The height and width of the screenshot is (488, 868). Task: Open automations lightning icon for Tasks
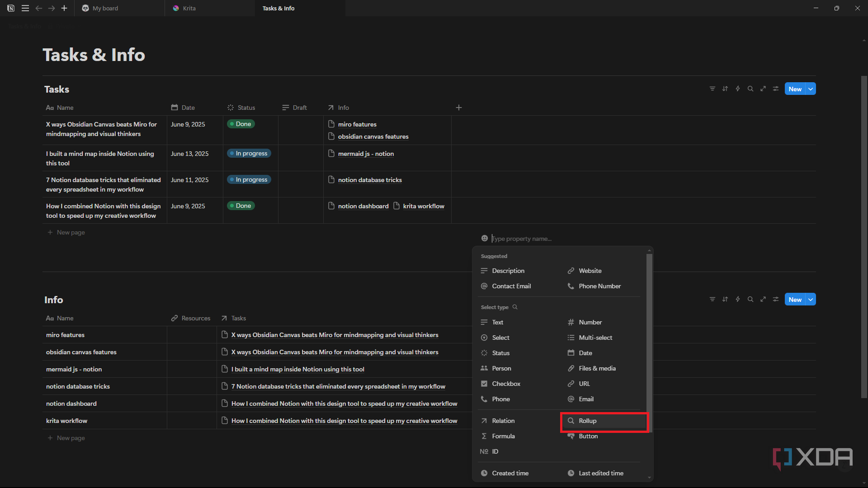737,89
